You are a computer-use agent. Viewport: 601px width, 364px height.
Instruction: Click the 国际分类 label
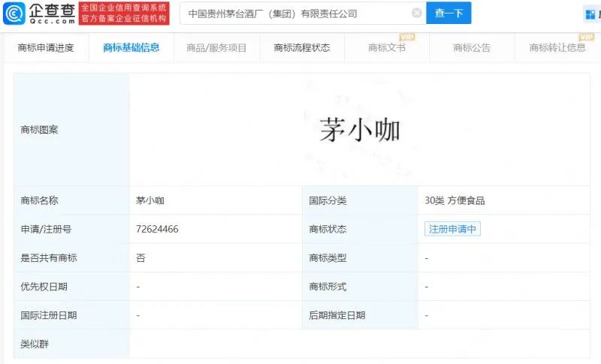coord(328,200)
